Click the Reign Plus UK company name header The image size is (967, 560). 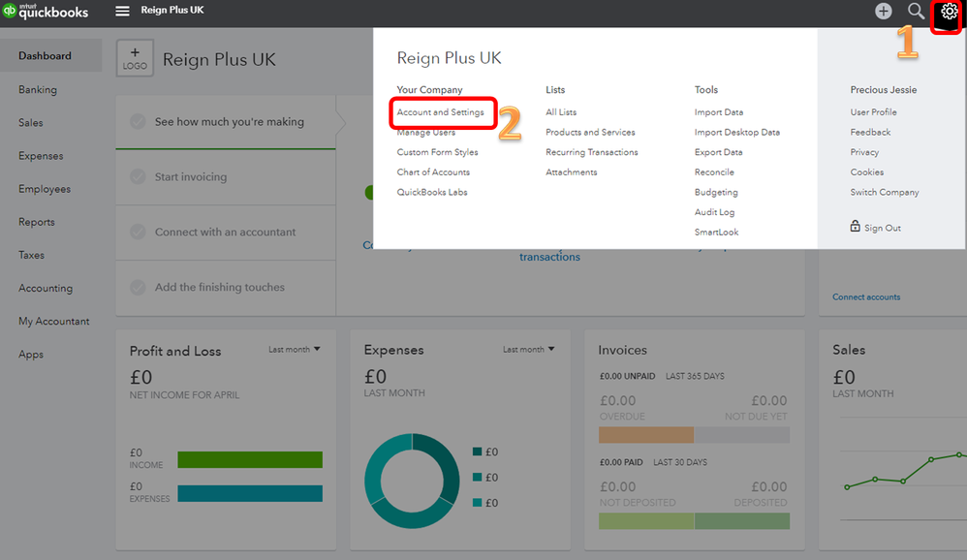point(219,59)
